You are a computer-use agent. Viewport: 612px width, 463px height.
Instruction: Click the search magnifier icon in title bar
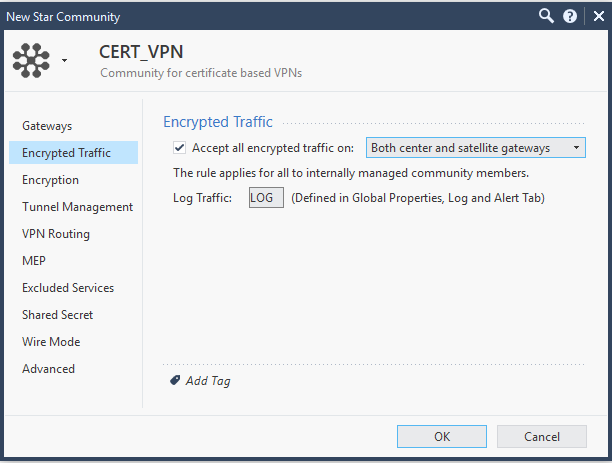[x=546, y=16]
